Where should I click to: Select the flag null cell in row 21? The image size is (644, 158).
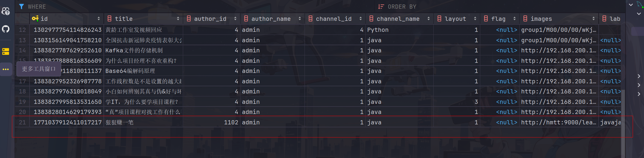pyautogui.click(x=500, y=122)
